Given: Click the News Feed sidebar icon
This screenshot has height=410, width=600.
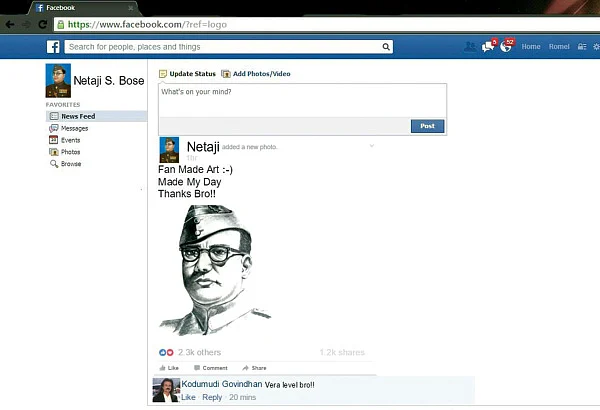Looking at the screenshot, I should [54, 116].
